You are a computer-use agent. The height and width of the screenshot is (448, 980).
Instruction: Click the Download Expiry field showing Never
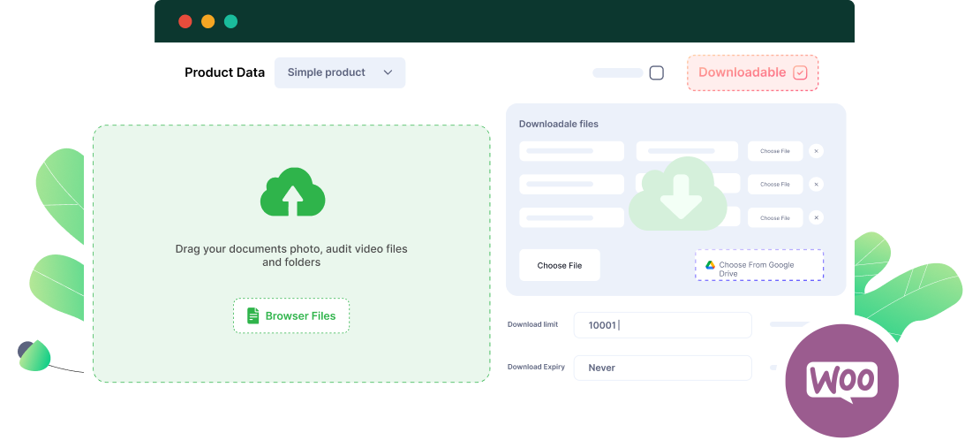[662, 368]
